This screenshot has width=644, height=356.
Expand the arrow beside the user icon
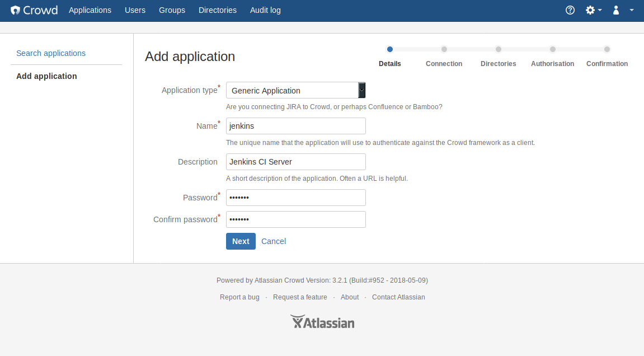pyautogui.click(x=632, y=10)
